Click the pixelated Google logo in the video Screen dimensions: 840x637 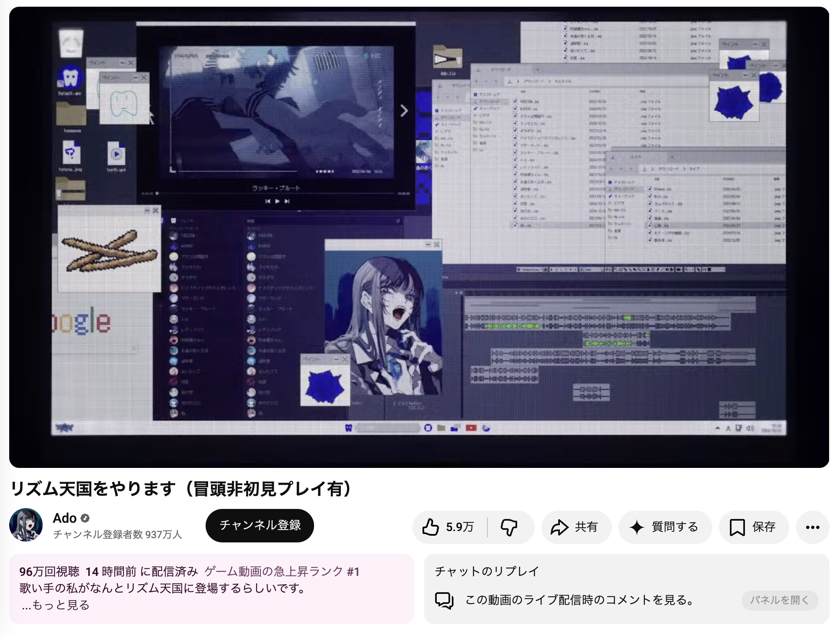82,321
